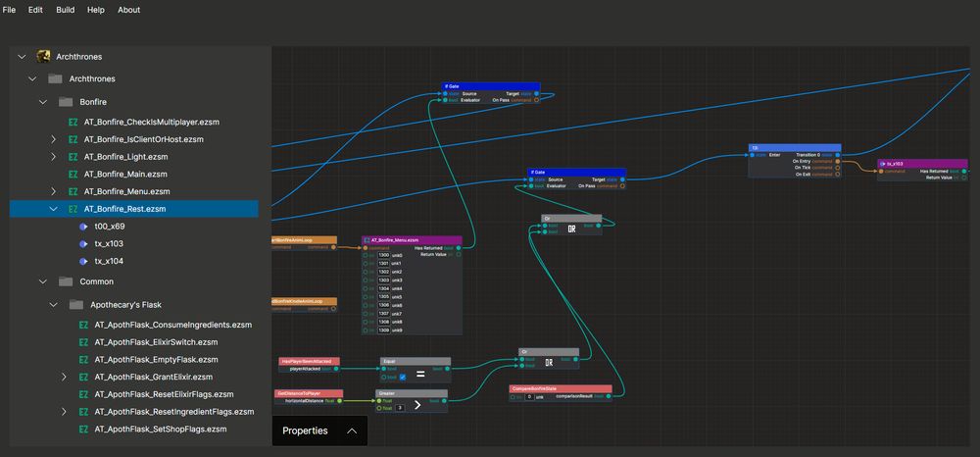Click EZ icon of AT_Bonfire_Menu.ezsm in tree

click(73, 191)
